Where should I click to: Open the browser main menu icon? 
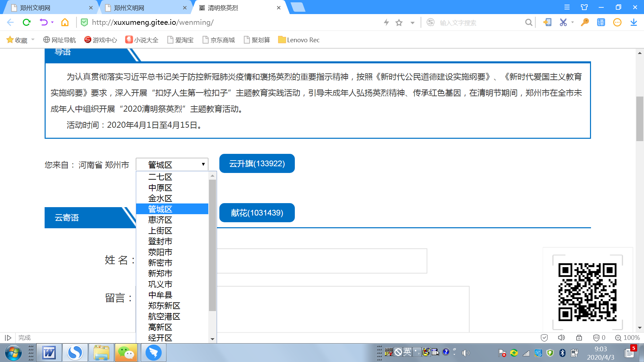(567, 7)
